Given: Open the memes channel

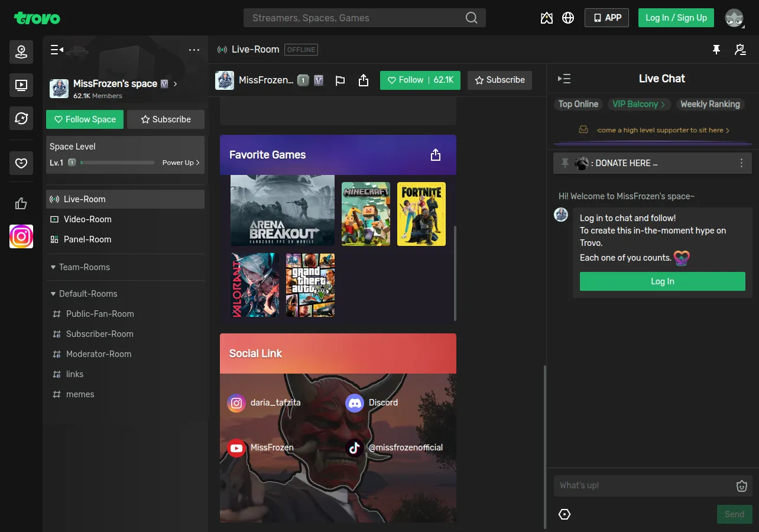Looking at the screenshot, I should (x=125, y=394).
